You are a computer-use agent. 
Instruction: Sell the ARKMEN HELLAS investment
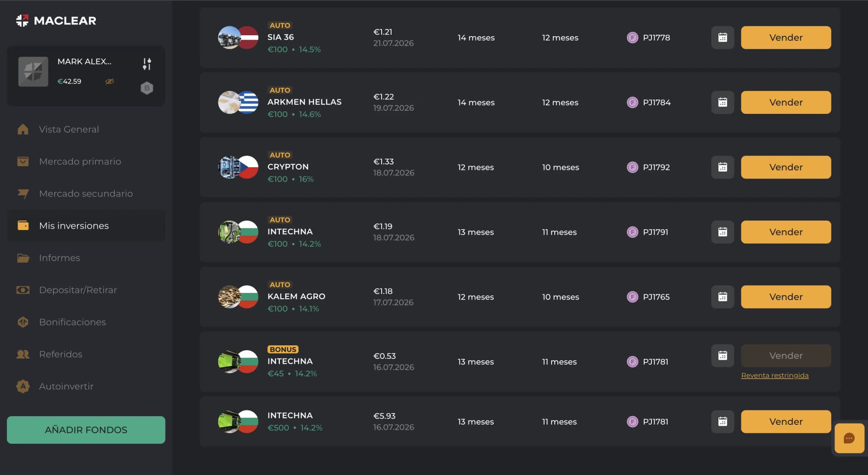click(x=786, y=103)
